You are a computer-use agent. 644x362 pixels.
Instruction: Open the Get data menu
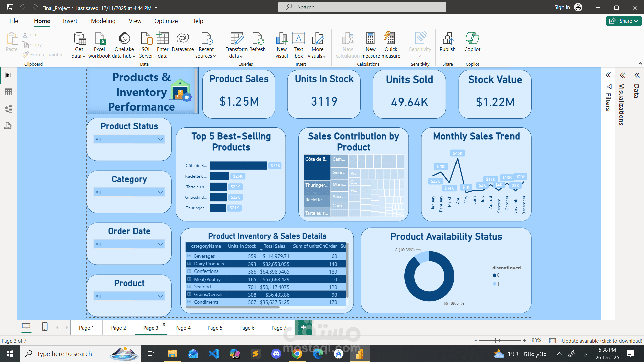[79, 45]
